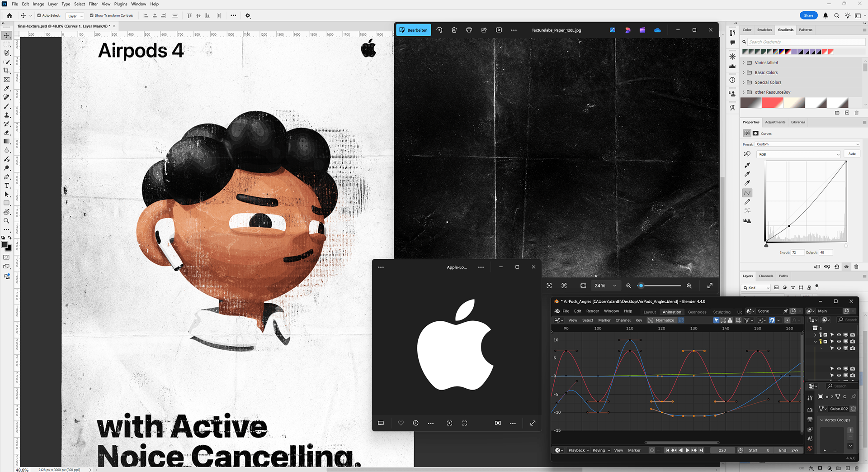The image size is (868, 472).
Task: Switch to the Channels tab
Action: [766, 276]
